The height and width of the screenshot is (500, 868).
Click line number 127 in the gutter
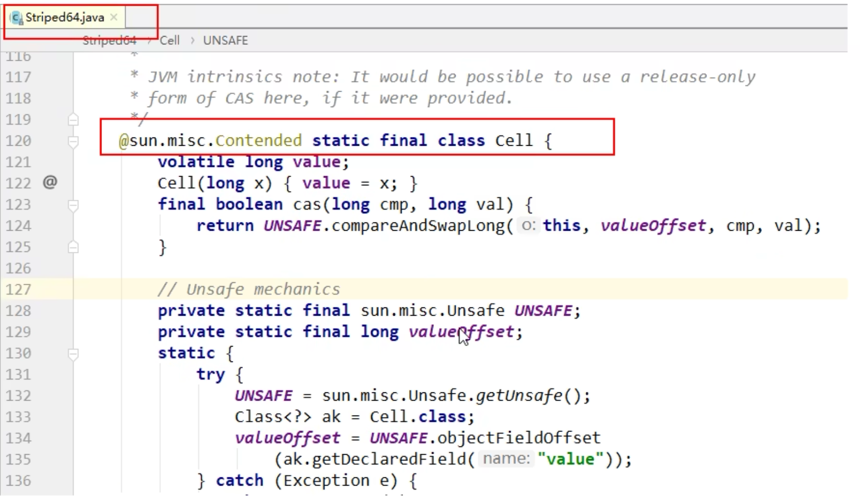(x=19, y=289)
